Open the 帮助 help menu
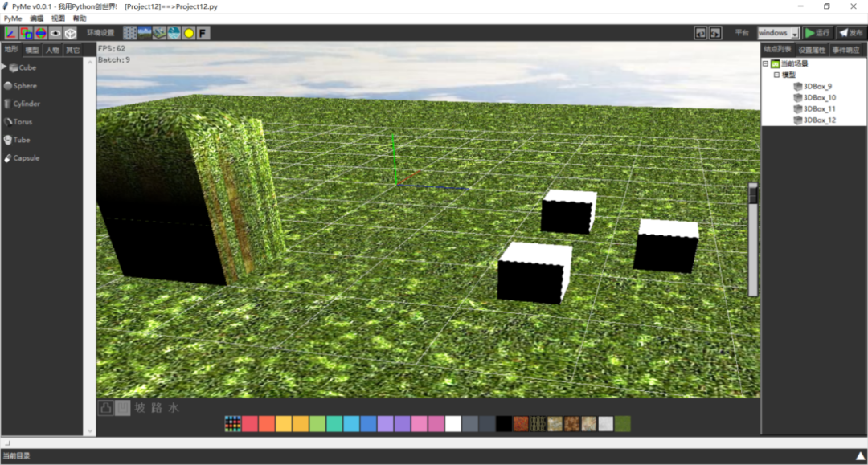The width and height of the screenshot is (868, 465). [79, 18]
